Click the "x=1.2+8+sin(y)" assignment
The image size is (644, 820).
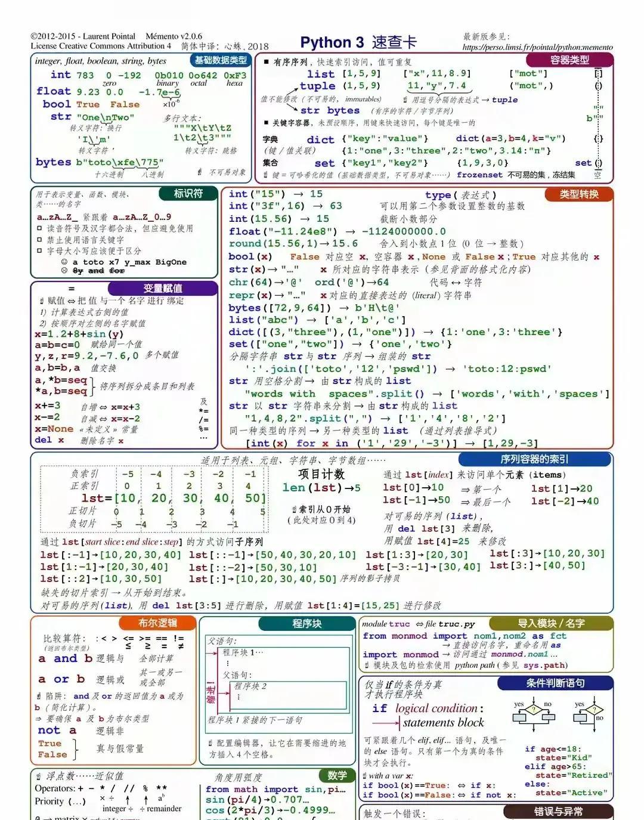79,334
